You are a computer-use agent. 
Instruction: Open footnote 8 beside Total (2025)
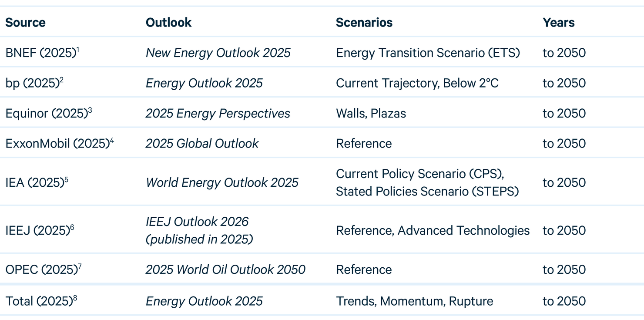(x=75, y=298)
